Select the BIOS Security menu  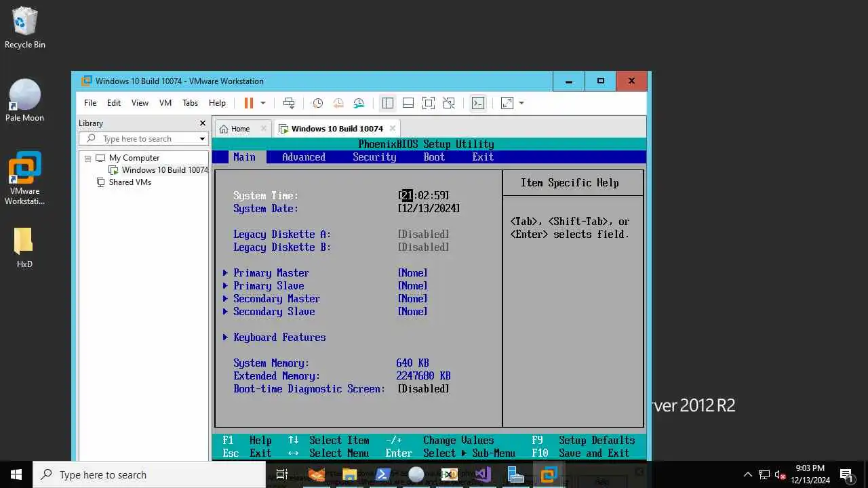pos(374,157)
